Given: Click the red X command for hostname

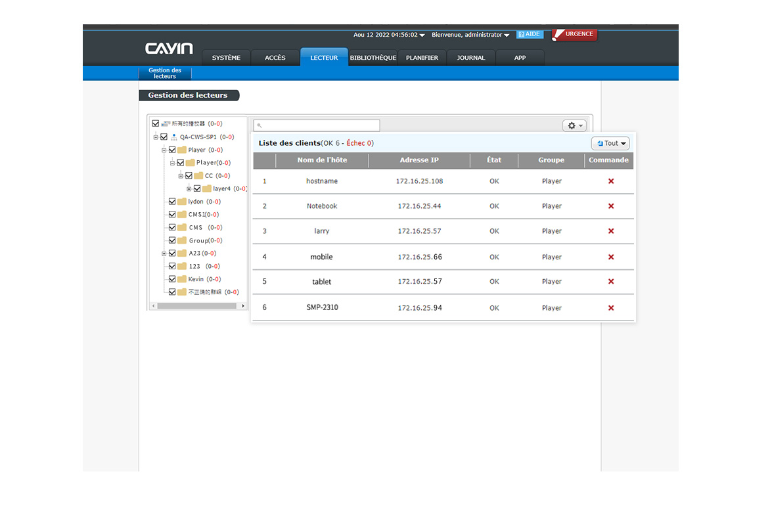Looking at the screenshot, I should click(611, 181).
